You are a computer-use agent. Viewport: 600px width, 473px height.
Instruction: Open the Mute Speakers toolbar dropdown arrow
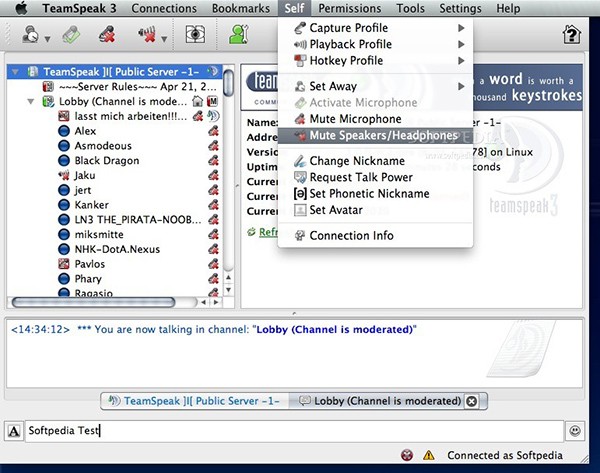pyautogui.click(x=164, y=39)
